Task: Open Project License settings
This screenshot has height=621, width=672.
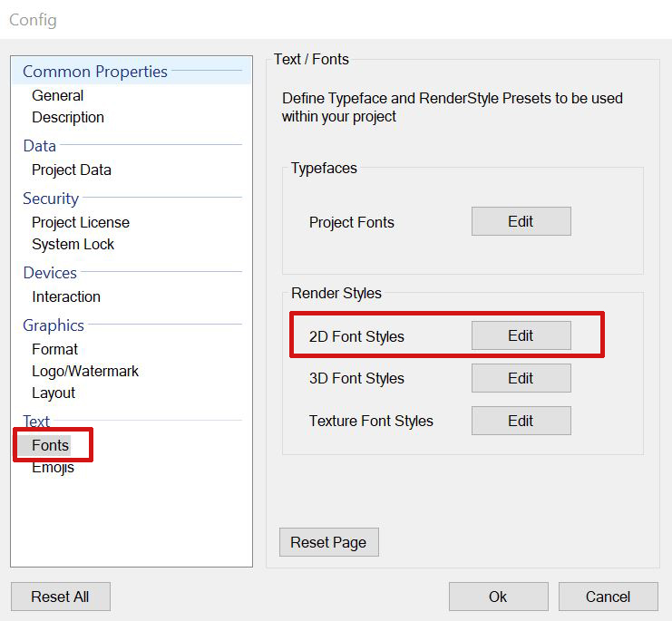Action: point(81,222)
